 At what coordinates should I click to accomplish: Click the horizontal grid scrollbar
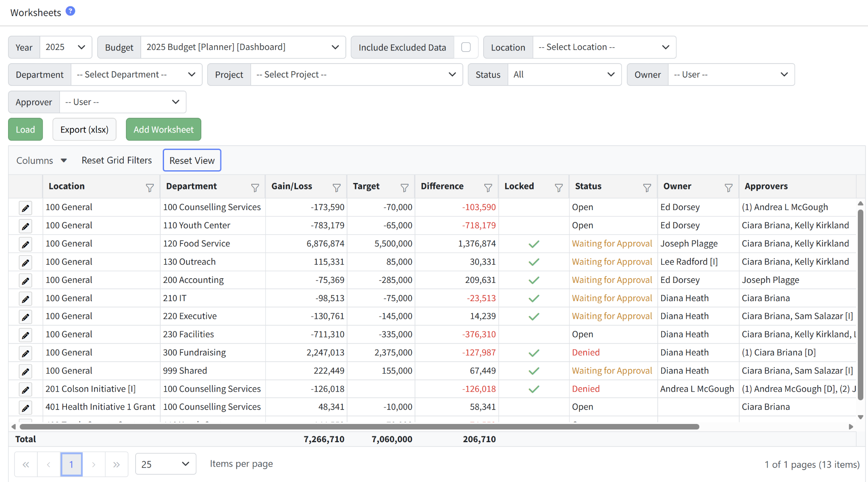(x=359, y=427)
